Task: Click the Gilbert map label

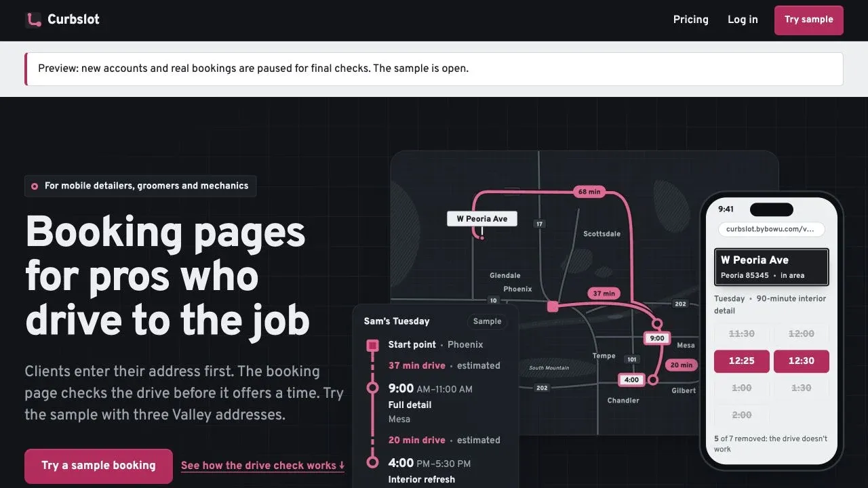Action: click(x=684, y=390)
